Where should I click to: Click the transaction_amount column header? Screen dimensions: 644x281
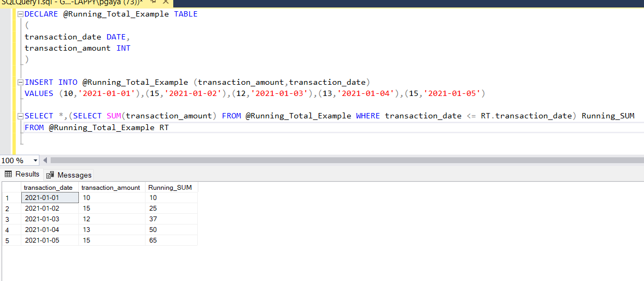point(112,187)
